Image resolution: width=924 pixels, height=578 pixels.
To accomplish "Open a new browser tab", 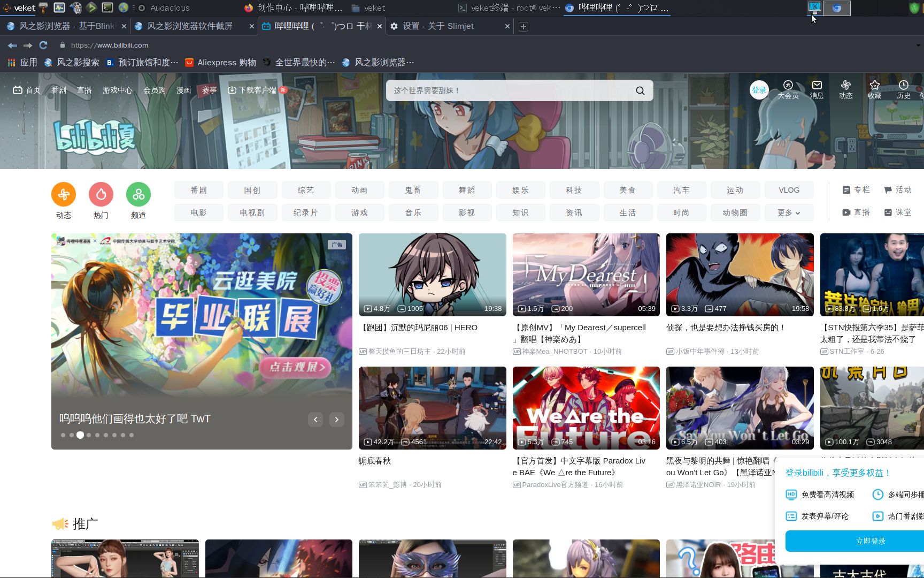I will click(x=523, y=26).
